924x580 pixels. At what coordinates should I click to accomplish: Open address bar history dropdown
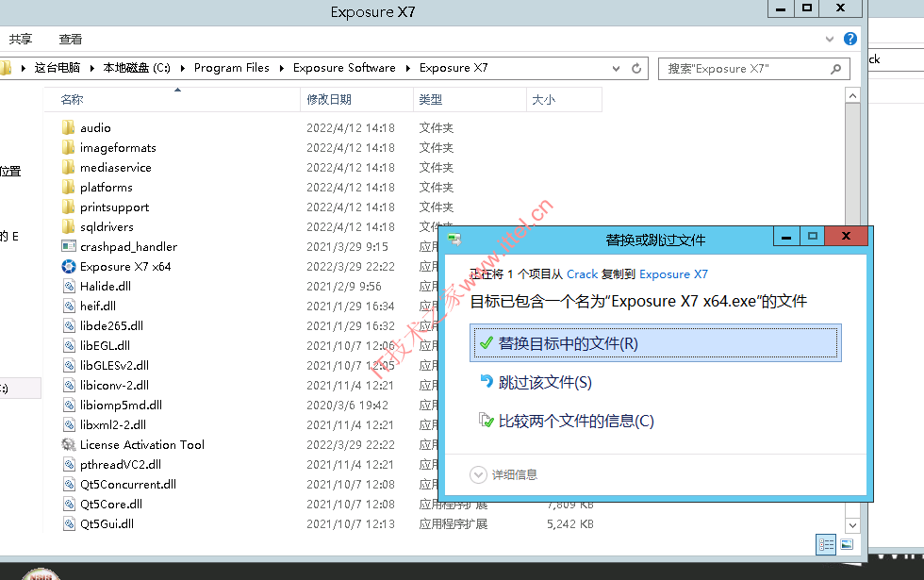pos(616,68)
